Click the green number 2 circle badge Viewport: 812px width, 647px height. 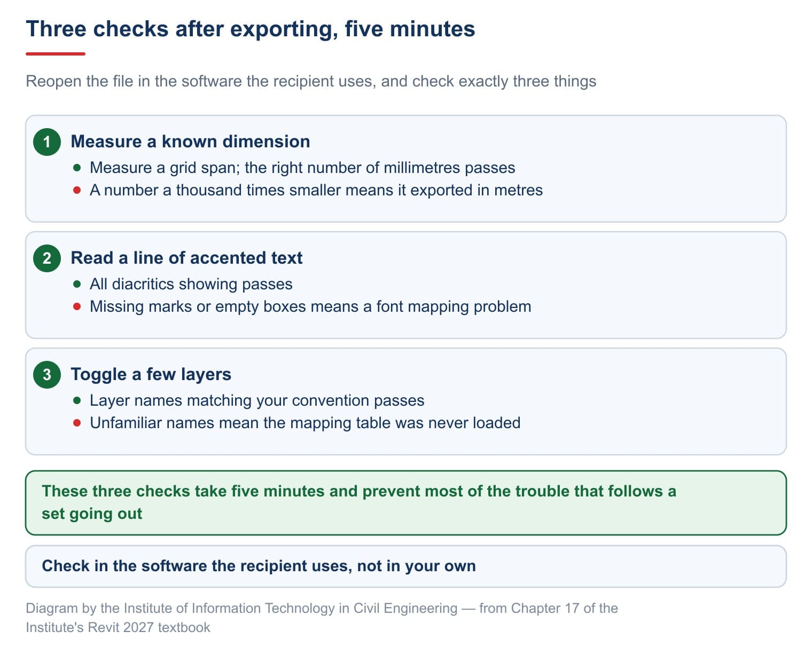[47, 258]
